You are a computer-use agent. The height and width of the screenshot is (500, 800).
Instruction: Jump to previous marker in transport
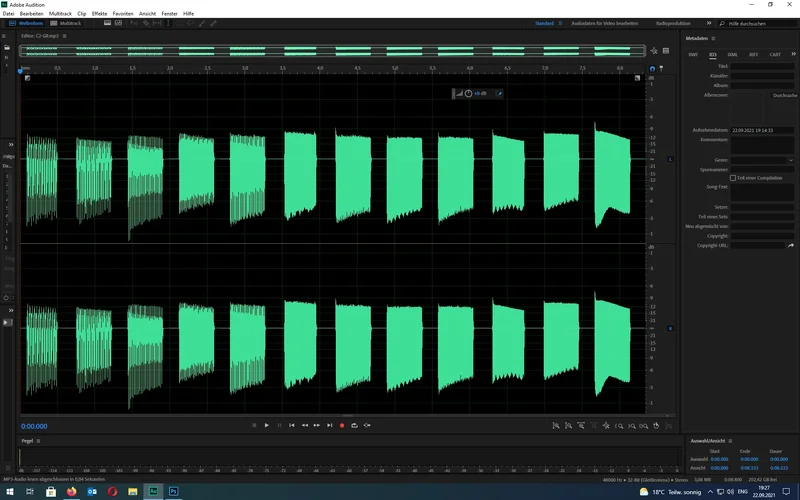(292, 425)
